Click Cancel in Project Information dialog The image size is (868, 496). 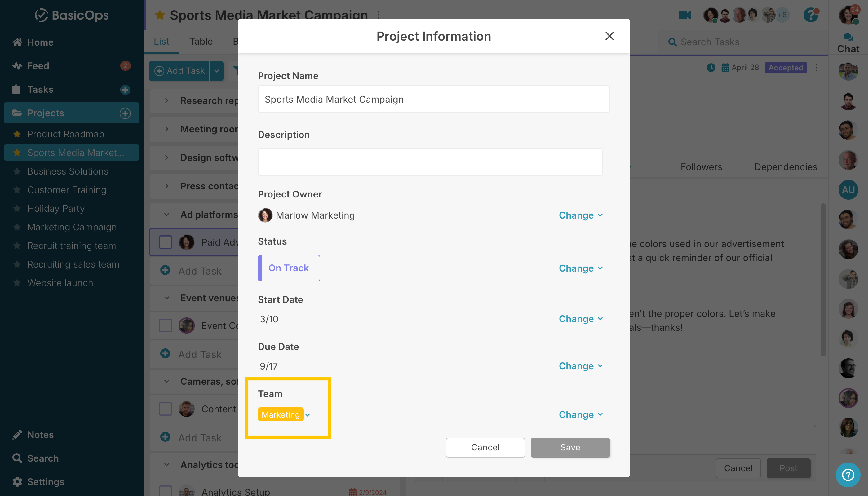pos(485,447)
